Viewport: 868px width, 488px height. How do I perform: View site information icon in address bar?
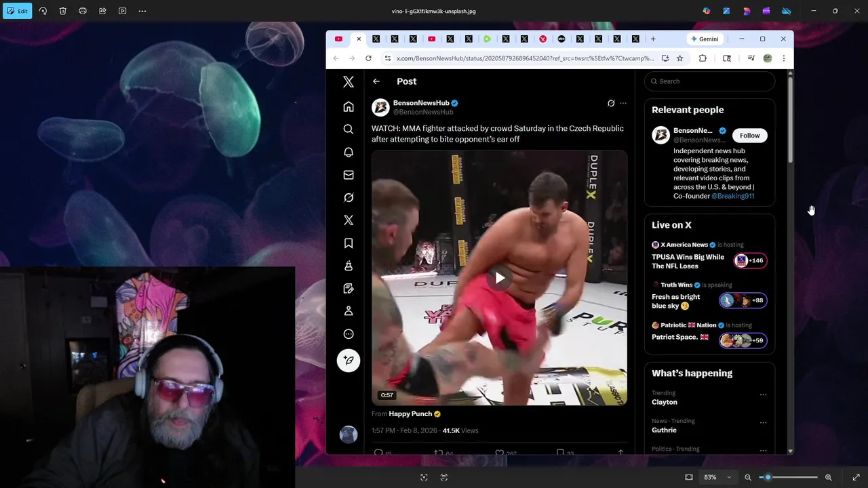click(x=388, y=58)
